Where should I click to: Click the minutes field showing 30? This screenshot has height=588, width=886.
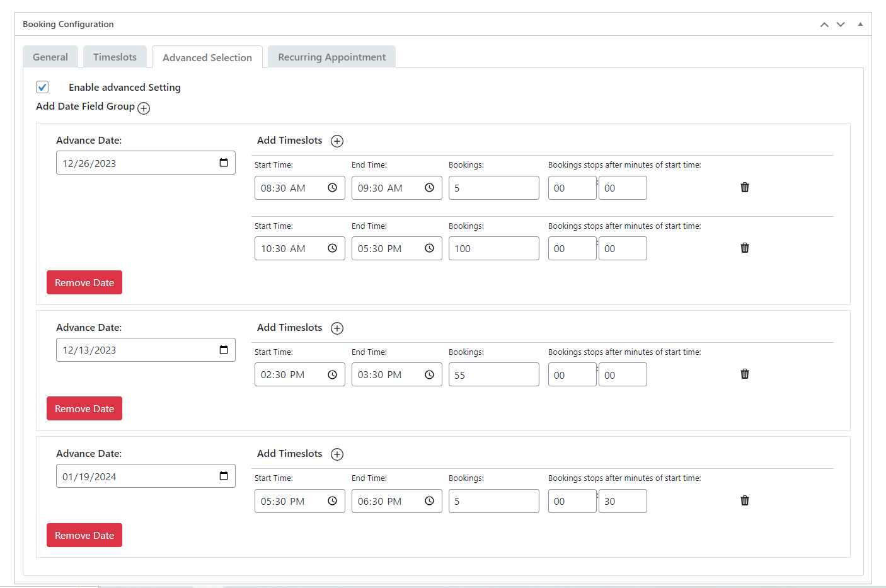pyautogui.click(x=622, y=501)
